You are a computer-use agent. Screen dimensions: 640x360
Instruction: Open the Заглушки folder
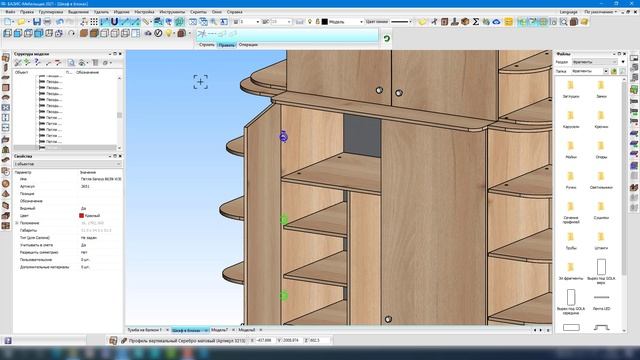pyautogui.click(x=571, y=89)
